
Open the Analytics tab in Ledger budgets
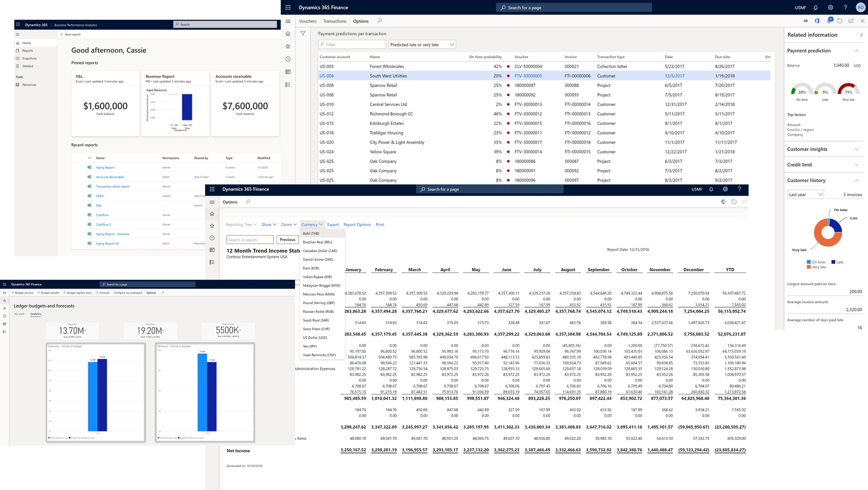(36, 314)
